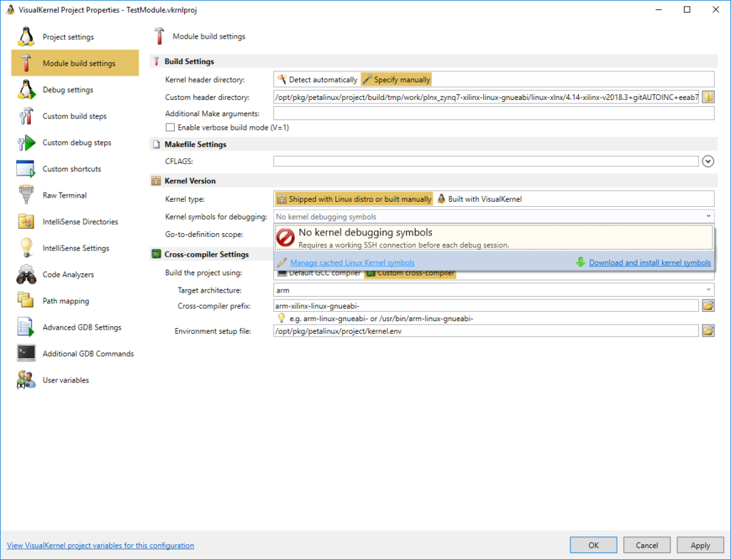
Task: Collapse Kernel symbols for debugging dropdown
Action: tap(708, 216)
